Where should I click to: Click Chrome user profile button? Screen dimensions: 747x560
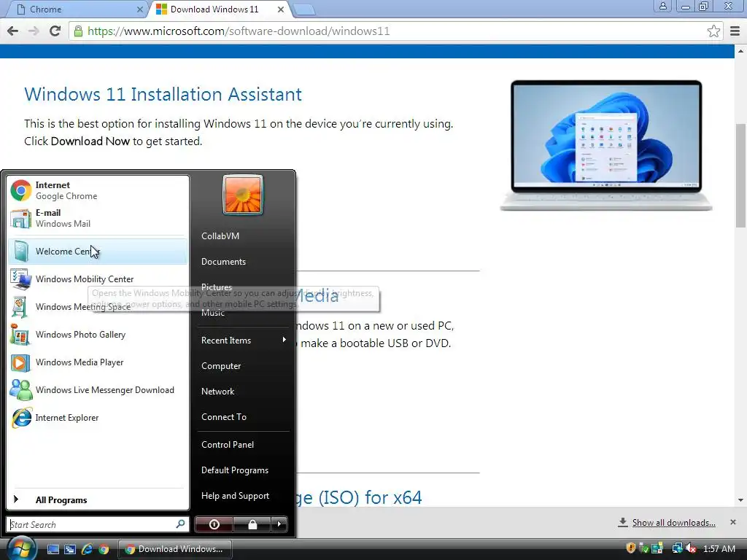(x=662, y=6)
